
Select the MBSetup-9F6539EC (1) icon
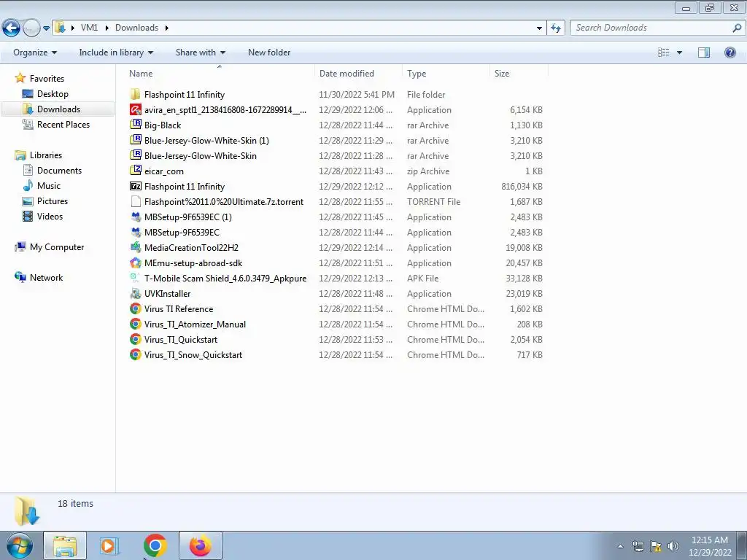[135, 217]
